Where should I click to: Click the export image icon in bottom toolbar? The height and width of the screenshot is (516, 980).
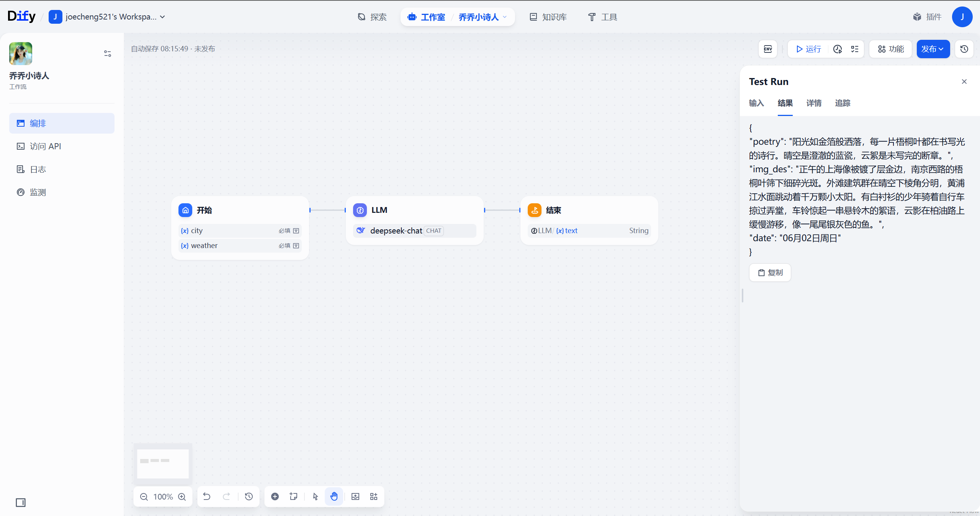(355, 496)
